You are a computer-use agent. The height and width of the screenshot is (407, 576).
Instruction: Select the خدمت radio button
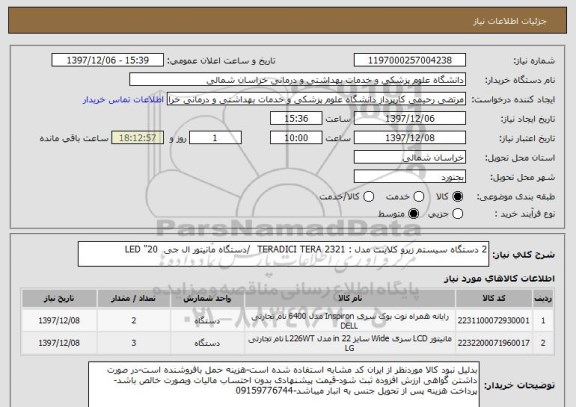click(418, 197)
